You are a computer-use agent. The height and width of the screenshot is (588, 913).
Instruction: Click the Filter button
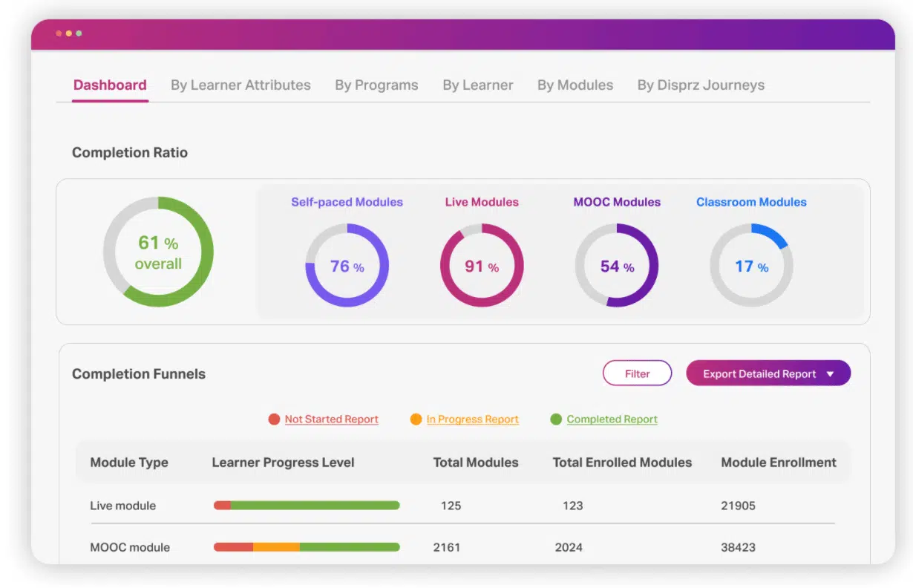(x=637, y=373)
